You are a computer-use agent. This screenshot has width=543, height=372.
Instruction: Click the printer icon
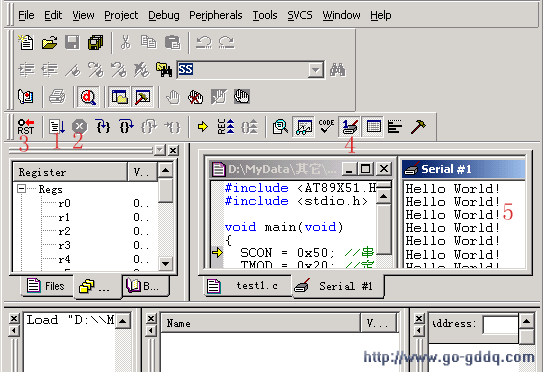[x=57, y=97]
